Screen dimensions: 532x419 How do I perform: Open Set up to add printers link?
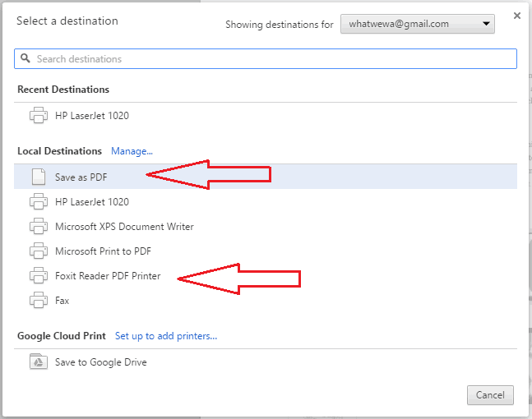[x=166, y=336]
